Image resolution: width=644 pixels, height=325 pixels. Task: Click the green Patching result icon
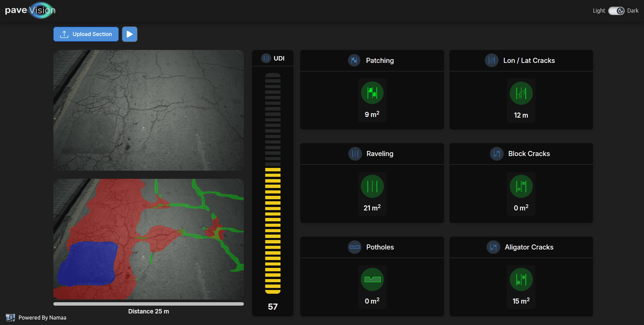pos(372,93)
